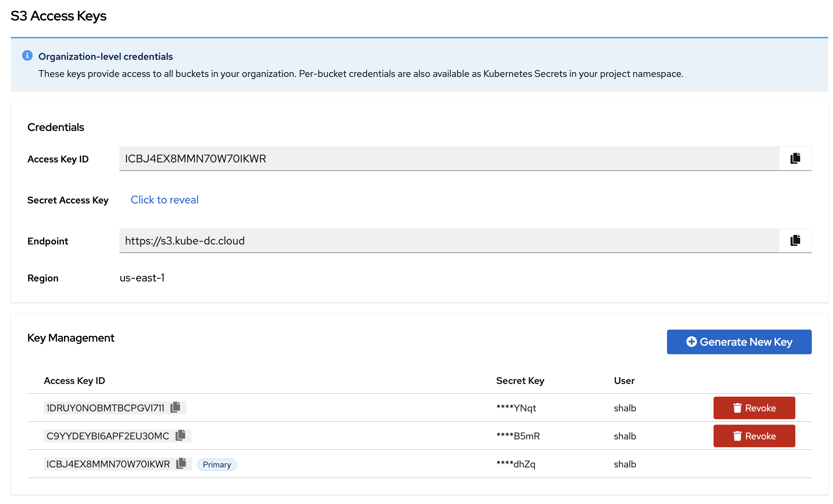This screenshot has width=833, height=504.
Task: Click the User column header
Action: coord(624,381)
